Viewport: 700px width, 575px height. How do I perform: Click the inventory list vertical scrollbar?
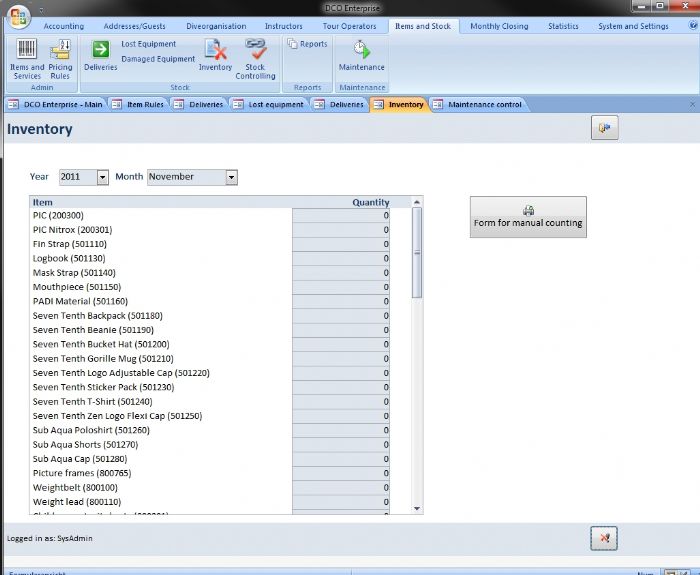pos(417,350)
